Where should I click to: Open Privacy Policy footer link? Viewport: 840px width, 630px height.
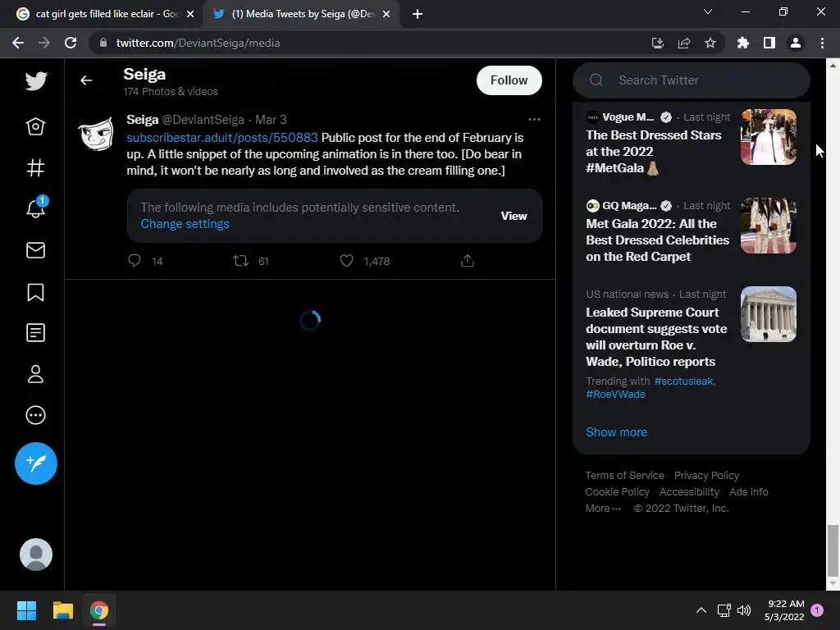click(x=706, y=475)
